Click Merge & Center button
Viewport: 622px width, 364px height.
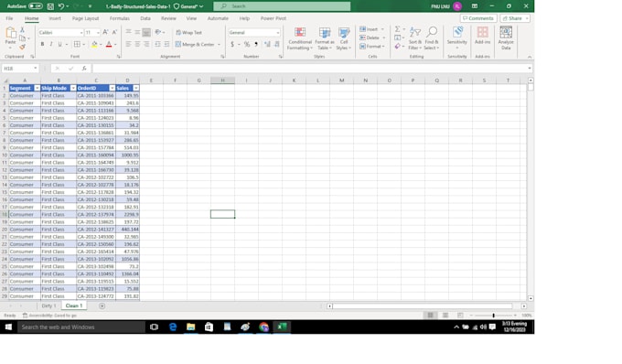point(195,45)
